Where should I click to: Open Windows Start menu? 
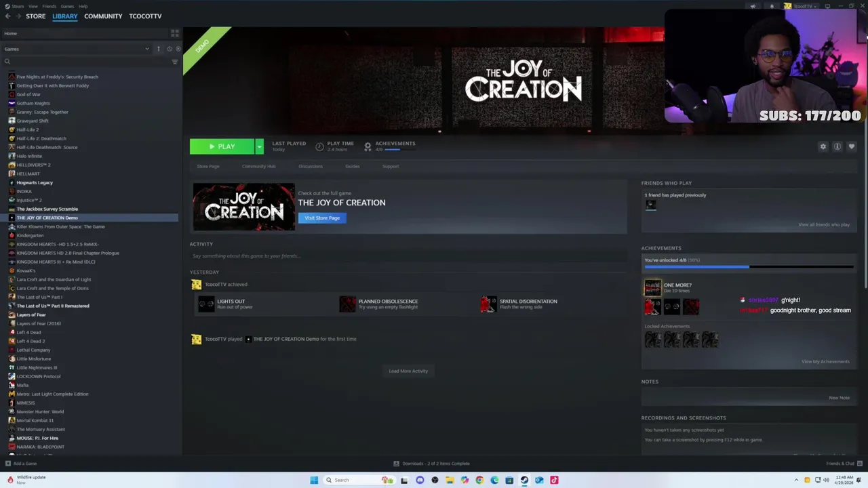(x=314, y=480)
